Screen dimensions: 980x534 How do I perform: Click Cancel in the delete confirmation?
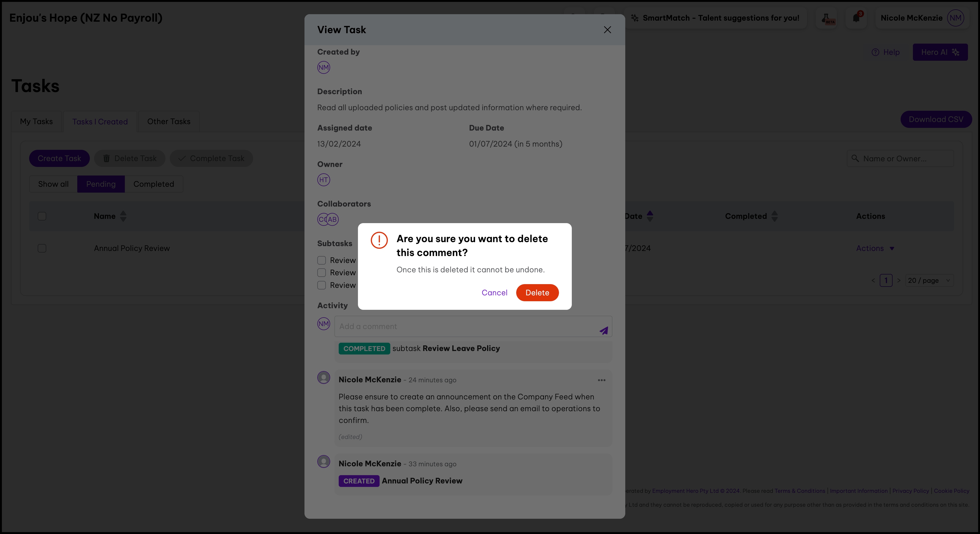[494, 293]
